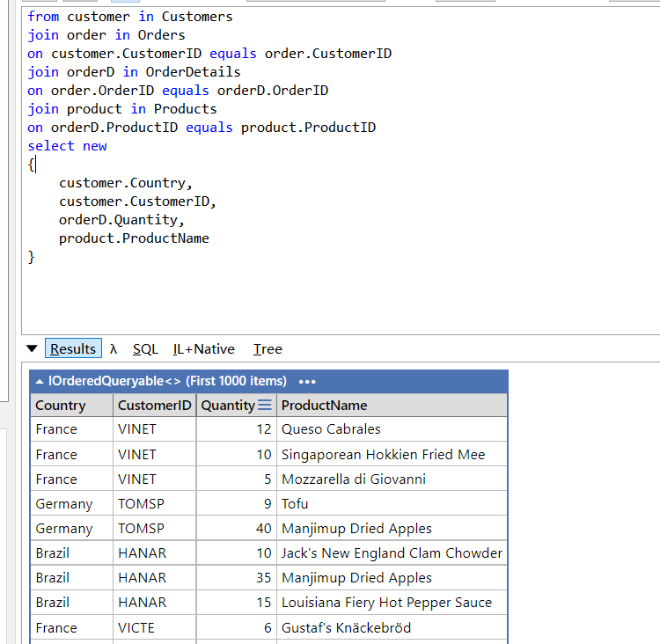This screenshot has height=644, width=660.
Task: Collapse results pane with the black triangle
Action: (32, 348)
